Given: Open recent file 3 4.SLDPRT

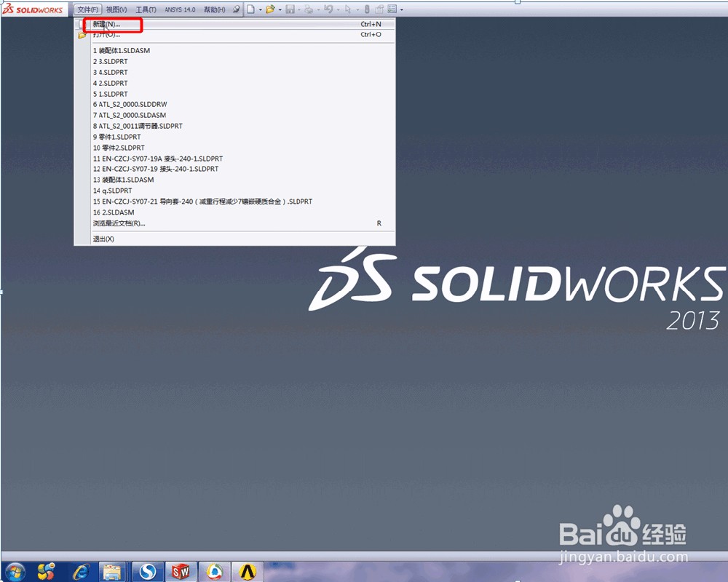Looking at the screenshot, I should click(x=234, y=73).
